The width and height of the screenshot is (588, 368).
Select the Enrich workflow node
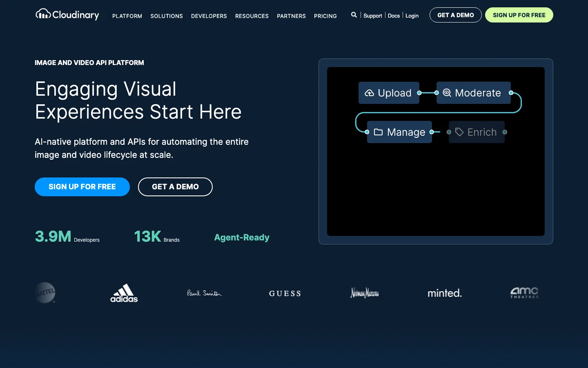coord(477,132)
